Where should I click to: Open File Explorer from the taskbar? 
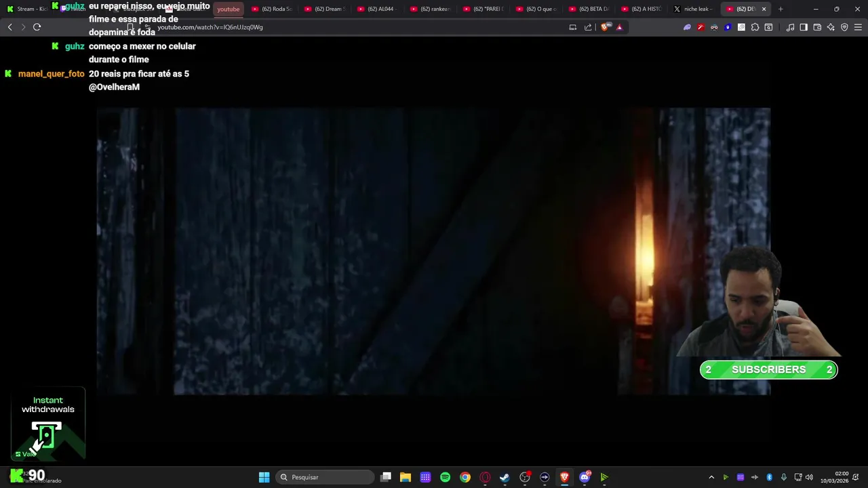point(406,477)
